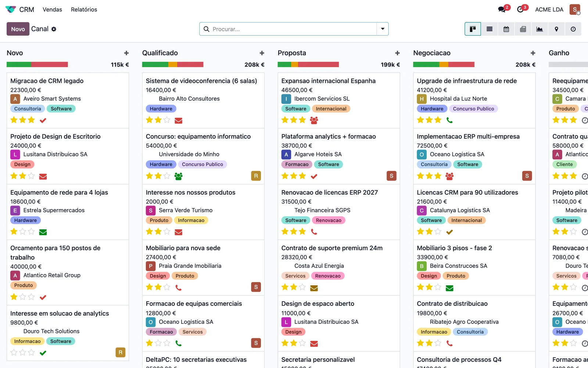This screenshot has width=588, height=368.
Task: Set second star on Formacao de equipas comerciais
Action: (158, 343)
